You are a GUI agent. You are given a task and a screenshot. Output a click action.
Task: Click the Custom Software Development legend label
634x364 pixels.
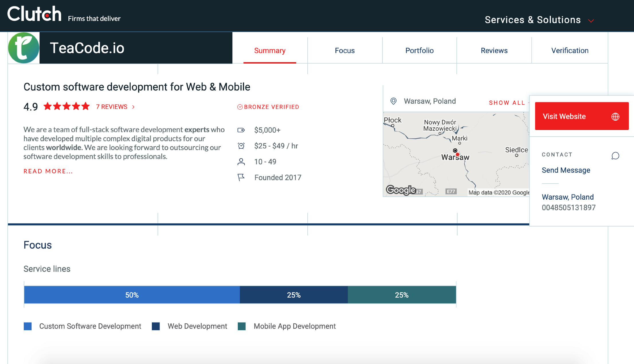click(90, 326)
